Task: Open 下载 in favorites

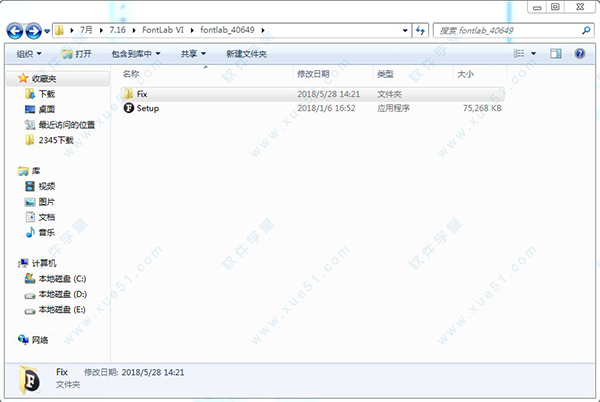Action: [47, 94]
